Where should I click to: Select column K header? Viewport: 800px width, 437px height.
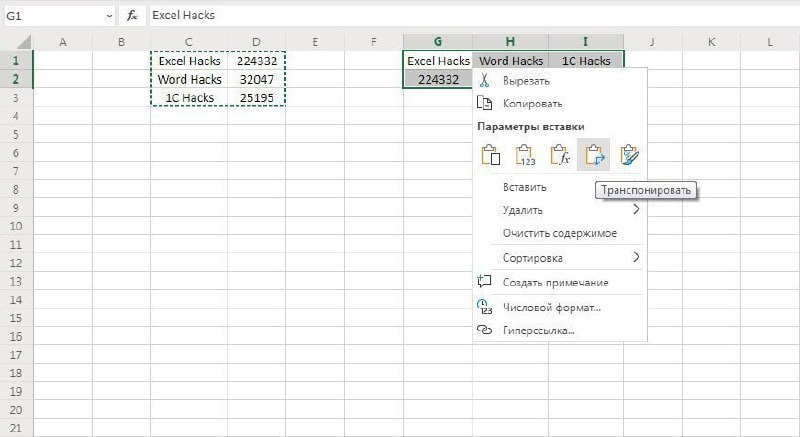(711, 42)
